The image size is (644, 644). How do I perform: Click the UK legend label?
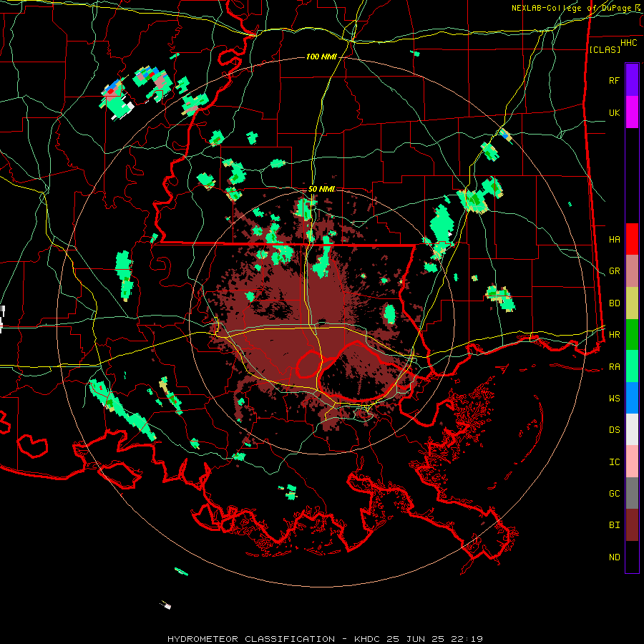(x=614, y=112)
